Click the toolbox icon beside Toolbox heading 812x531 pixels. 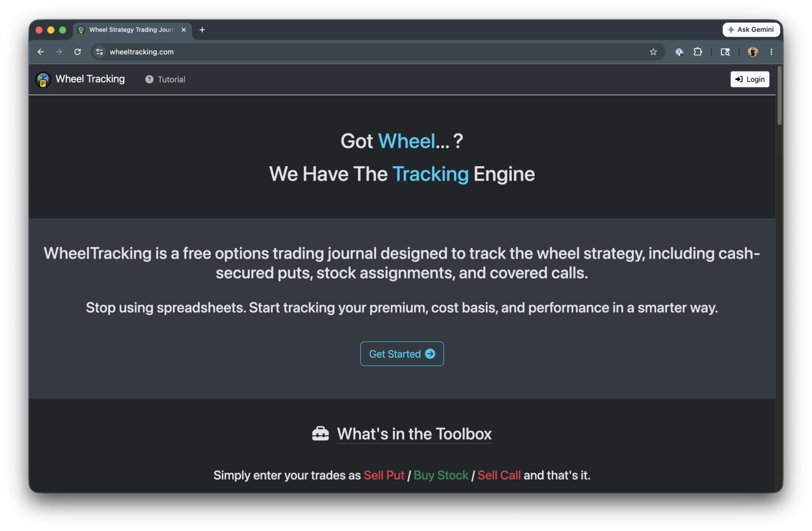320,434
